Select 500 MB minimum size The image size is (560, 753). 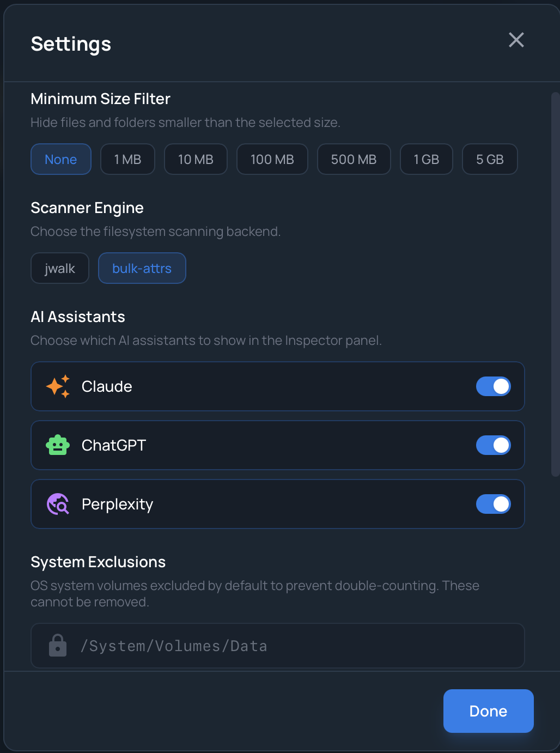[354, 159]
